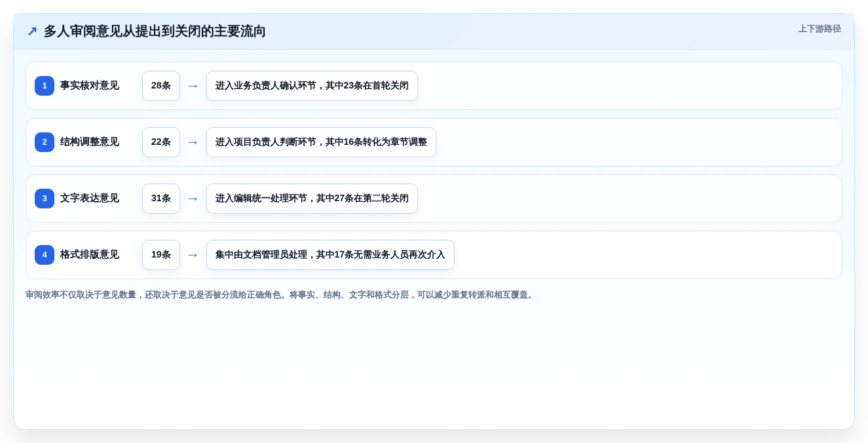Image resolution: width=868 pixels, height=443 pixels.
Task: Click the arrow after the 31条 chip
Action: click(193, 199)
